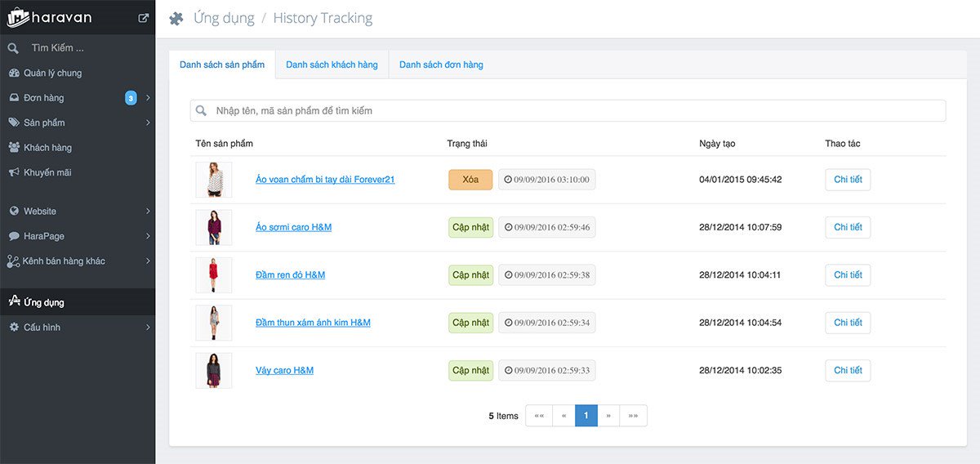
Task: Click Chi tiết for Áo sơmi caro H&M
Action: [x=848, y=227]
